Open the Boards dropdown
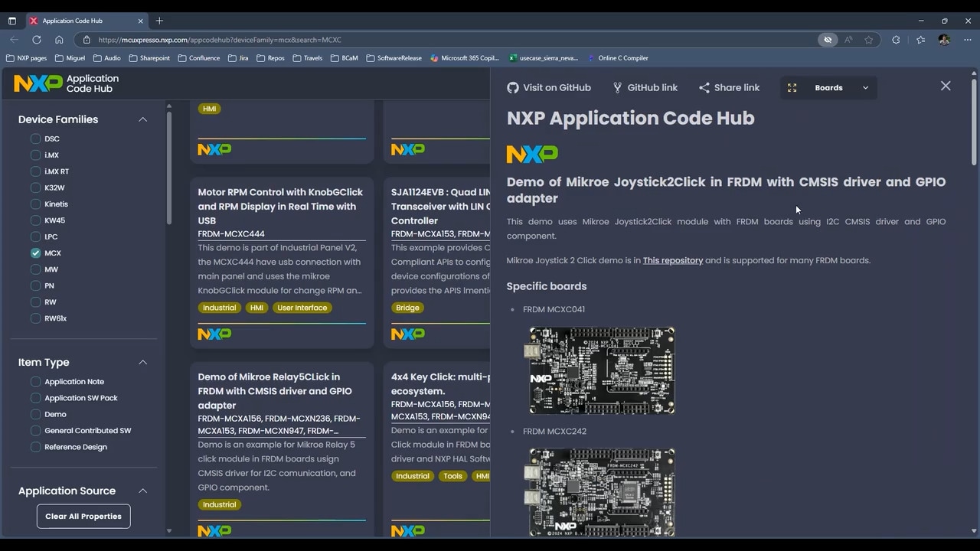Image resolution: width=980 pixels, height=551 pixels. tap(828, 88)
